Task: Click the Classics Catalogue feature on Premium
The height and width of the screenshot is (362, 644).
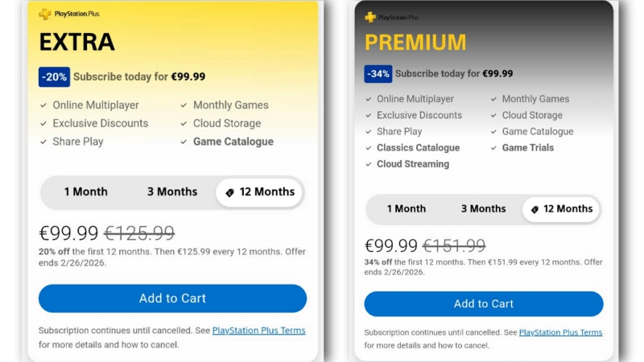Action: tap(418, 148)
